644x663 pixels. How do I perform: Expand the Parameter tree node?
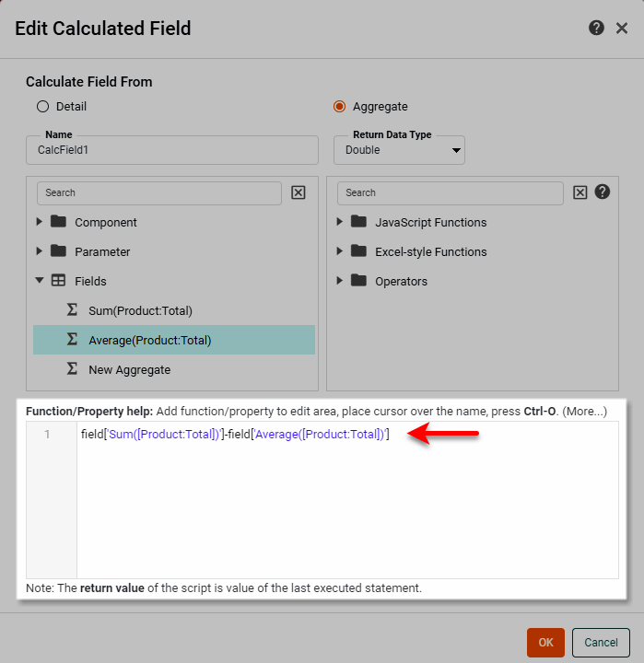(40, 251)
